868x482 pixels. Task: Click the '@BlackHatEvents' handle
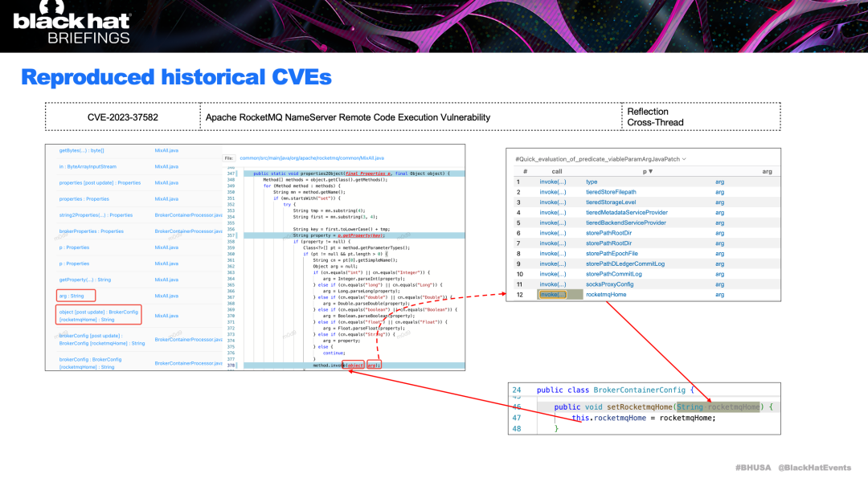point(814,468)
